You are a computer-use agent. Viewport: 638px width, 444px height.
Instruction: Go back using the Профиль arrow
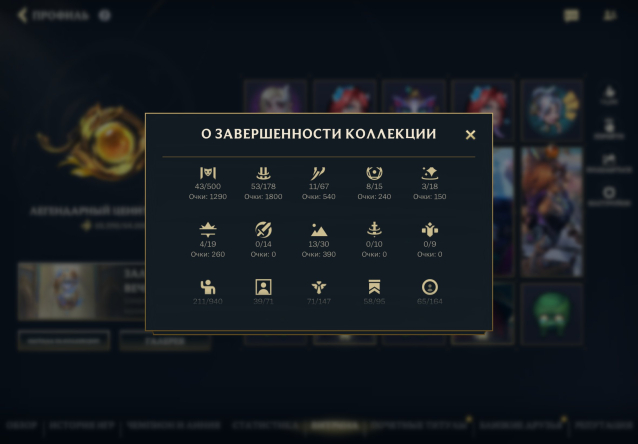(x=22, y=15)
